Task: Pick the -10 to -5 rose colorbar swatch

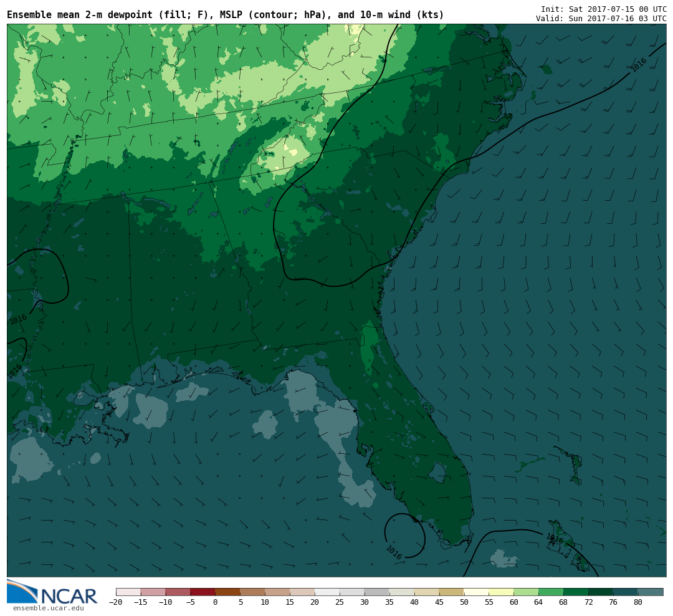Action: pos(178,592)
